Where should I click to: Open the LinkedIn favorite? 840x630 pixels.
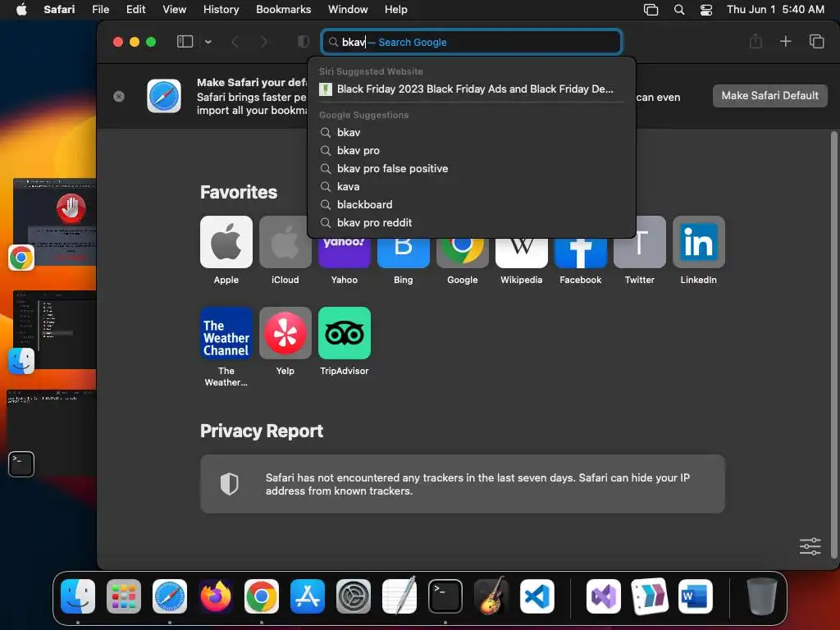coord(699,242)
